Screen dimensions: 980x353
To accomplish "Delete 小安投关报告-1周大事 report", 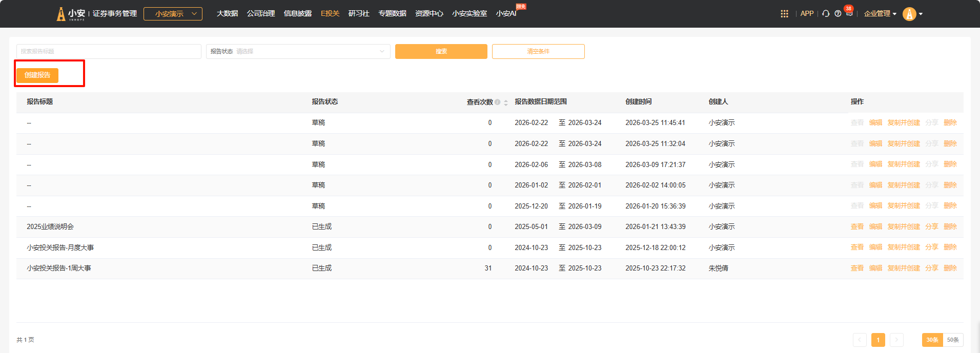I will click(950, 268).
